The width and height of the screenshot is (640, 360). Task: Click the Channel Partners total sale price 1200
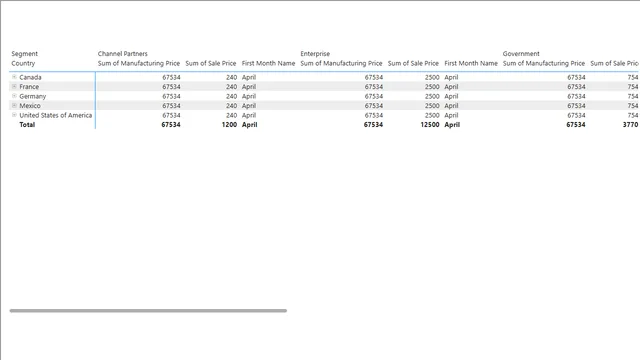click(x=229, y=124)
